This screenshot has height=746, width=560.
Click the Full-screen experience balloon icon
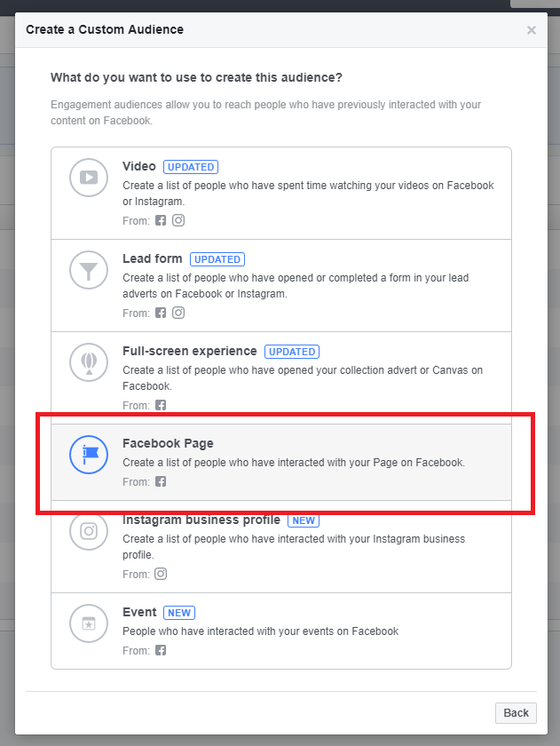click(x=89, y=362)
